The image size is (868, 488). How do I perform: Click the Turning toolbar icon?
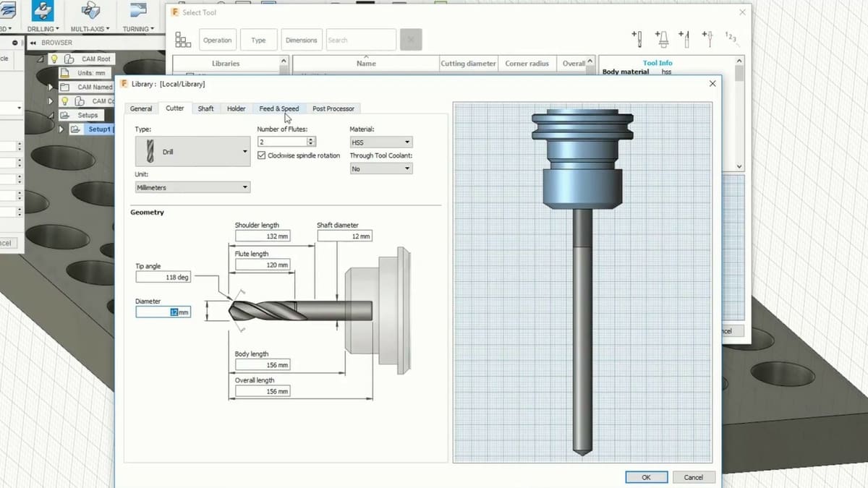137,9
